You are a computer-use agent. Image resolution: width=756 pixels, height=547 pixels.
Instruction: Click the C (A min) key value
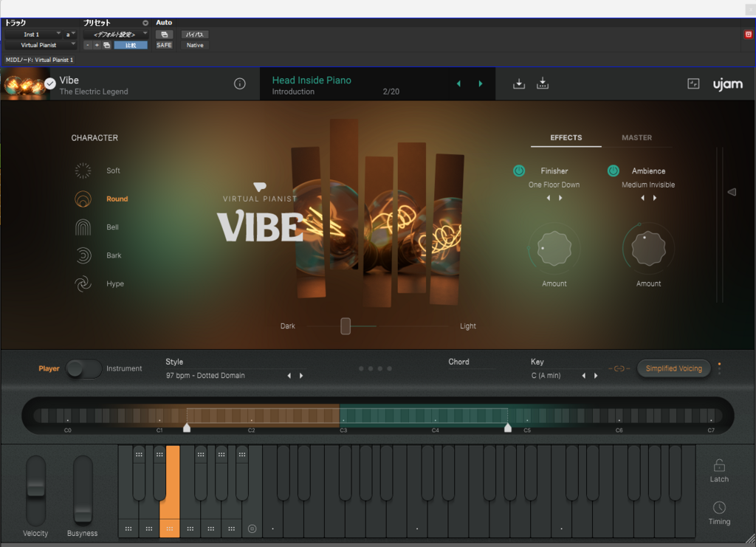[x=546, y=376]
